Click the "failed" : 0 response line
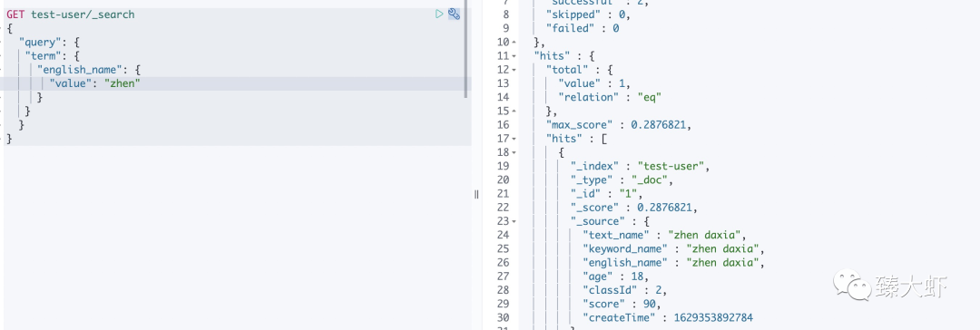The width and height of the screenshot is (980, 330). pyautogui.click(x=583, y=28)
